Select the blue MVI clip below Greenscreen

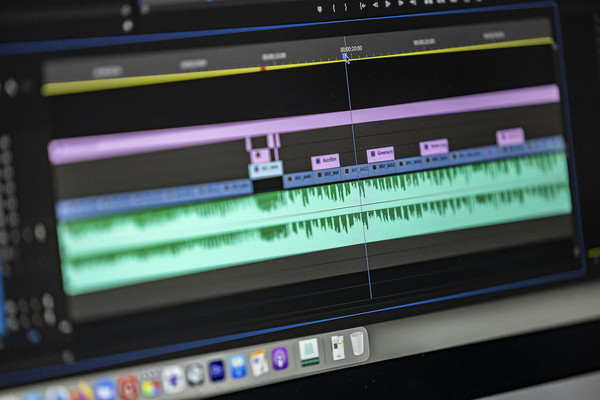tap(383, 167)
